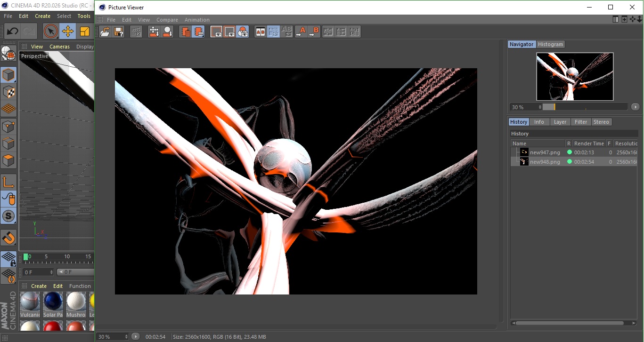The height and width of the screenshot is (342, 644).
Task: Click the Swap AB icon
Action: [328, 32]
